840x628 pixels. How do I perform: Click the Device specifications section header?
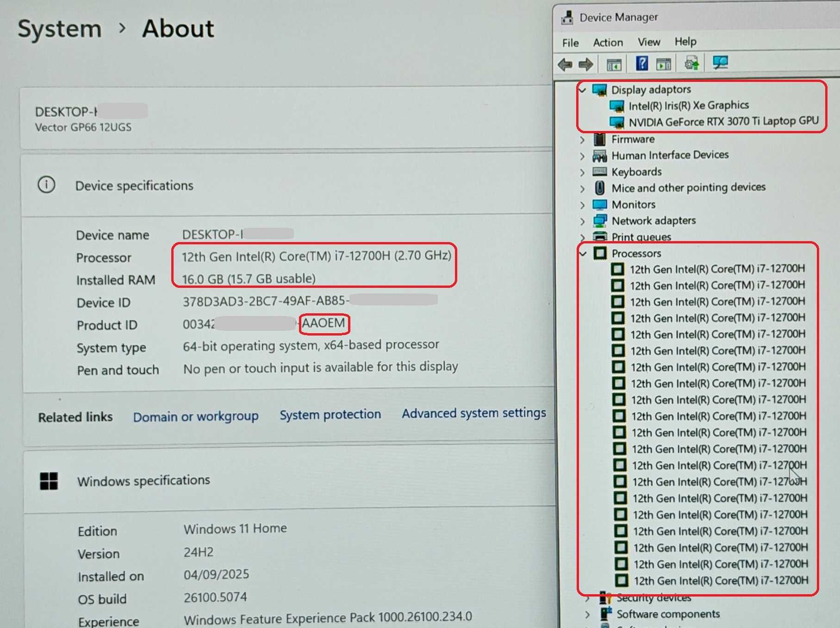tap(134, 186)
